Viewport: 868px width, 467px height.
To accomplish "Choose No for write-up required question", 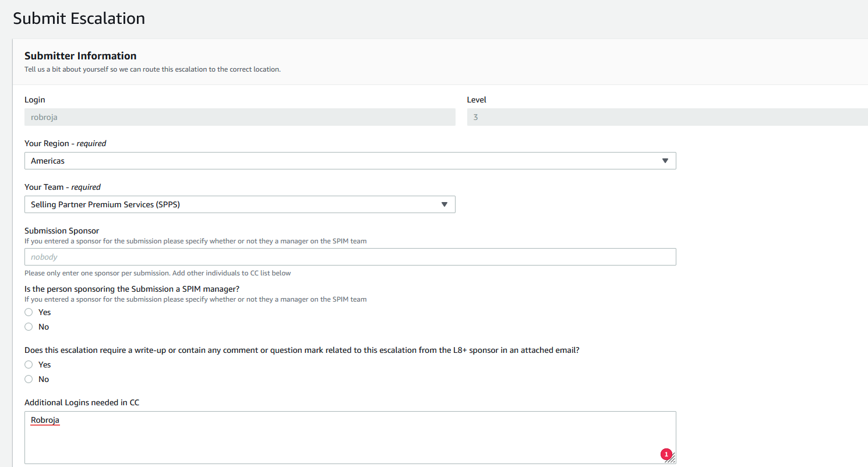I will coord(29,379).
